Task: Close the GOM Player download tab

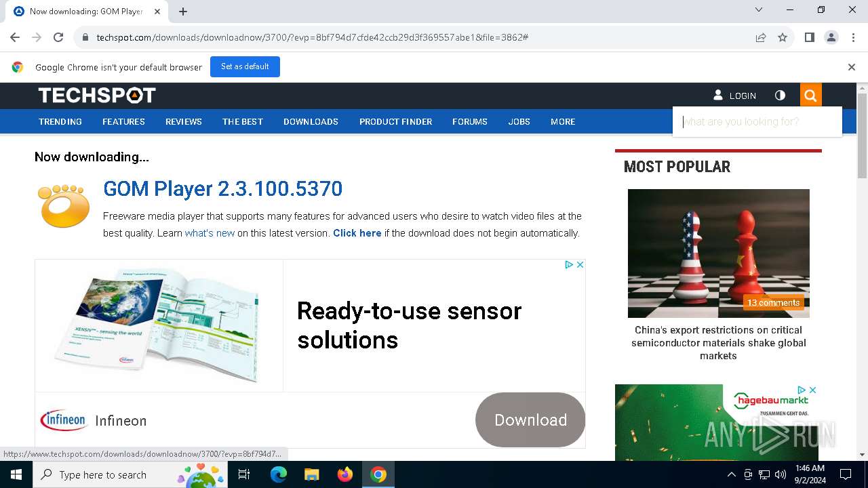Action: (157, 12)
